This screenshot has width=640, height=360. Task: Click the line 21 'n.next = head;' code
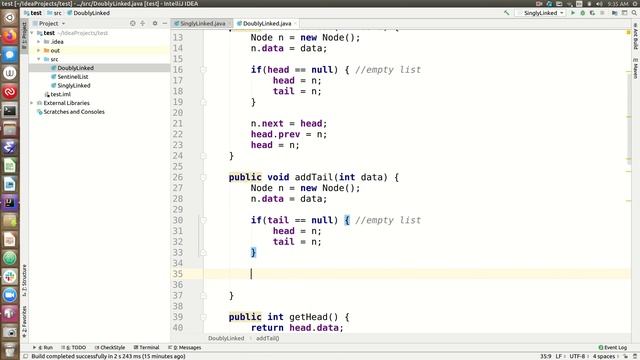[289, 123]
